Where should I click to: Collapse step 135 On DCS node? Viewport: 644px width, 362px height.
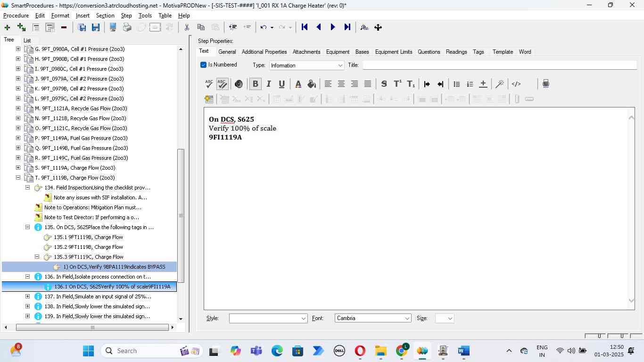click(27, 227)
